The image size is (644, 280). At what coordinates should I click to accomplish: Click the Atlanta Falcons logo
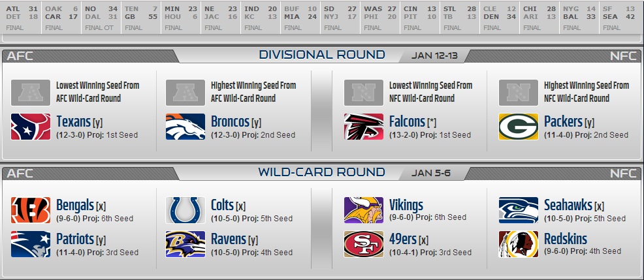tap(364, 127)
